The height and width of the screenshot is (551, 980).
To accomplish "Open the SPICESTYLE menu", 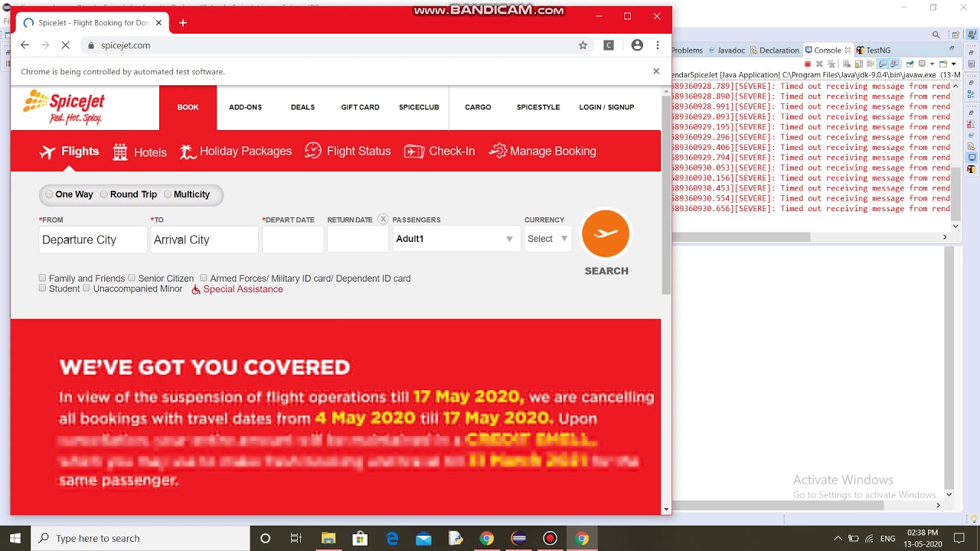I will pos(538,107).
